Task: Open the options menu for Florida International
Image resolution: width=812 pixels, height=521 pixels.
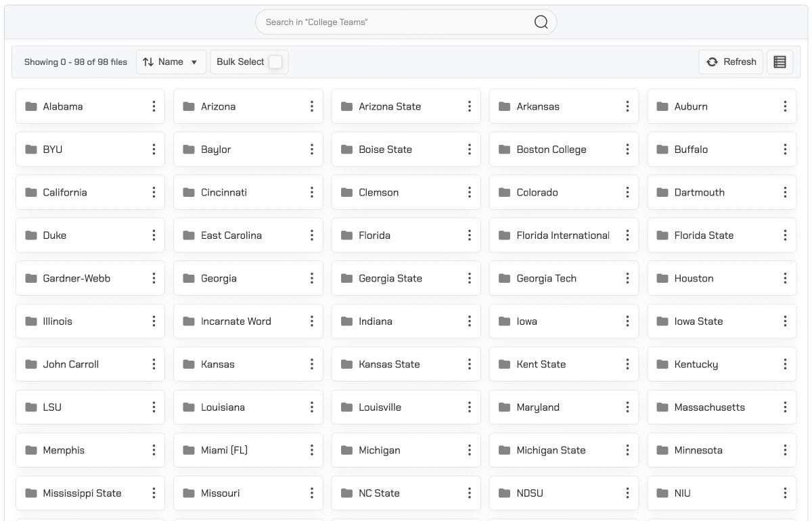Action: tap(627, 235)
